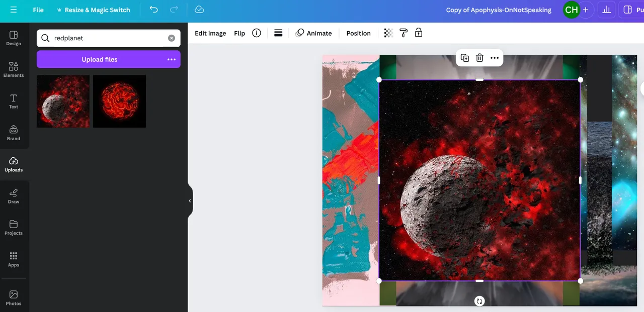Open the Apps sidebar tab
This screenshot has height=312, width=644.
point(14,260)
